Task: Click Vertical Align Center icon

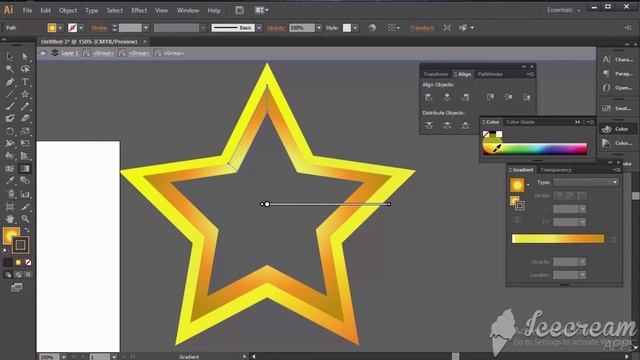Action: tap(509, 97)
